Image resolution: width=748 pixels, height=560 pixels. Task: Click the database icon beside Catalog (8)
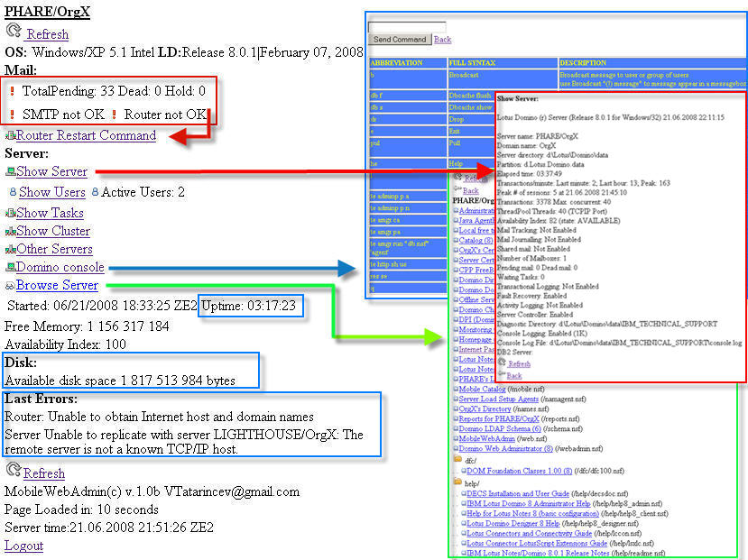(x=456, y=240)
